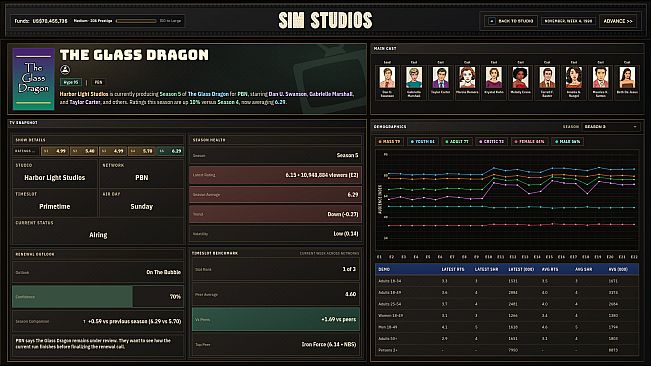Screen dimensions: 651x366
Task: Select the S5 6.29 rating chip
Action: coord(170,151)
